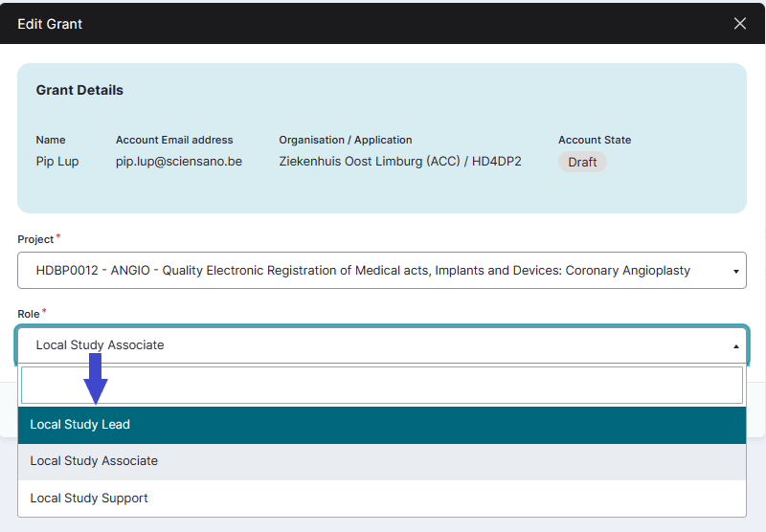This screenshot has height=532, width=766.
Task: Click the Edit Grant dialog title
Action: click(x=50, y=24)
